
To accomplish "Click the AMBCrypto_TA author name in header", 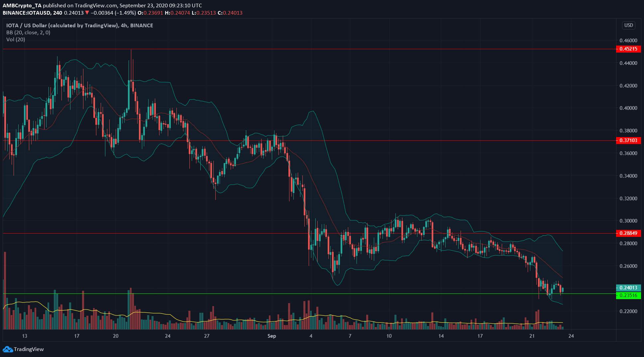I will [22, 6].
